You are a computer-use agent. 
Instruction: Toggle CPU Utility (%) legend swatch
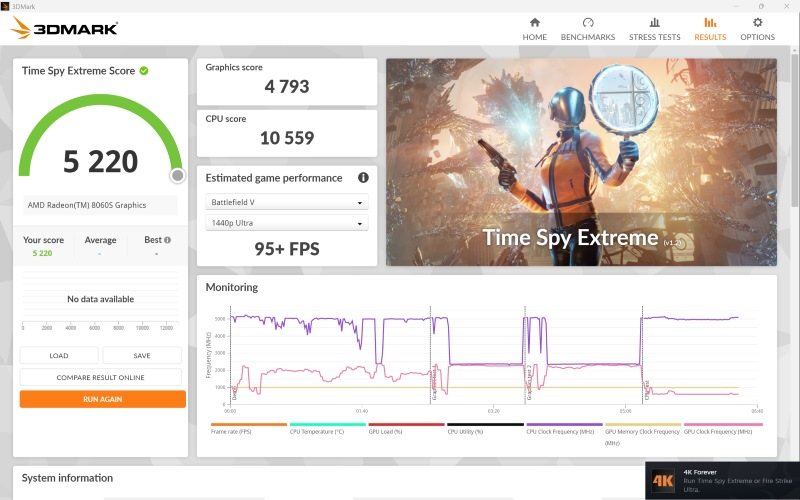tap(485, 424)
